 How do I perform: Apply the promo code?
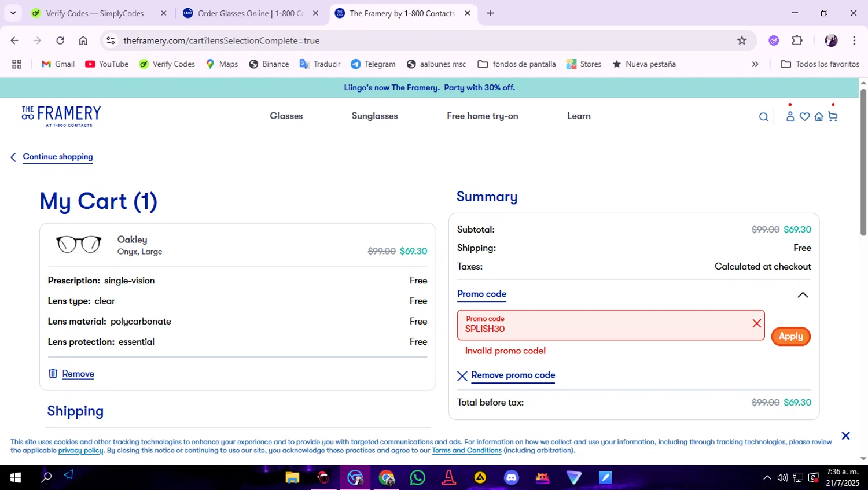[x=790, y=336]
